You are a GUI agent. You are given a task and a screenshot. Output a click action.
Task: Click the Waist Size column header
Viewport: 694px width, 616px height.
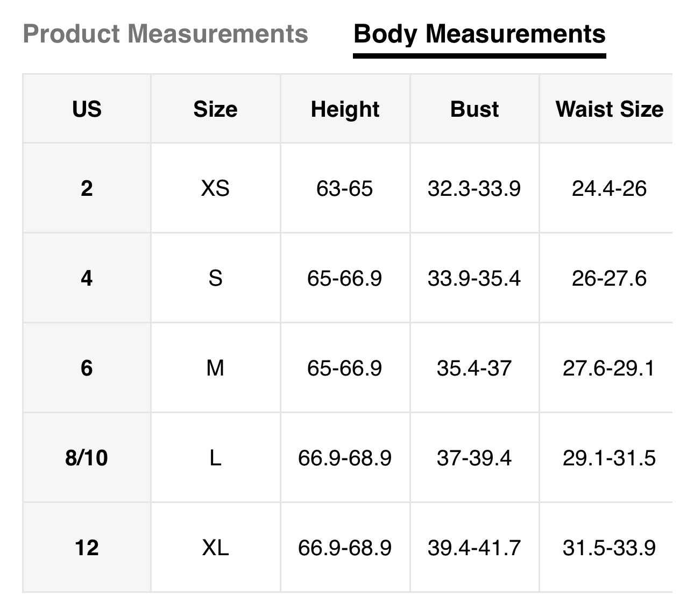click(x=609, y=109)
